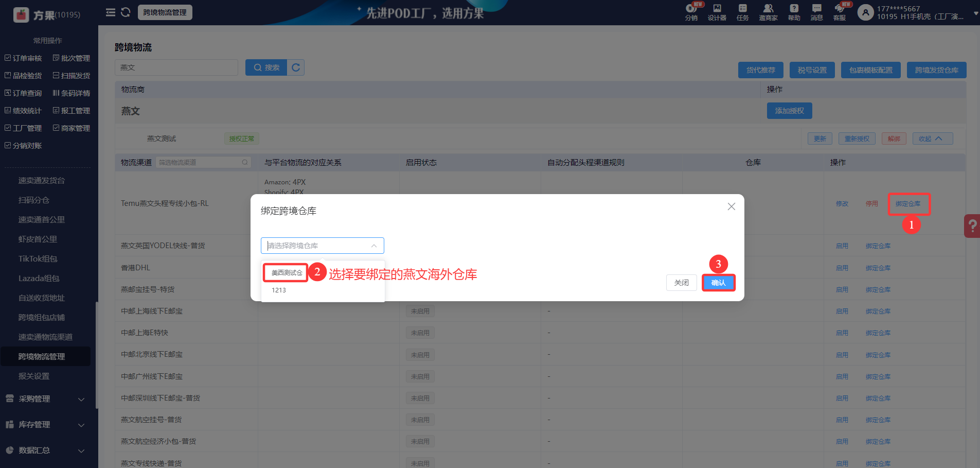Click 启用 for 香港DHL row
Image resolution: width=980 pixels, height=468 pixels.
[x=842, y=268]
